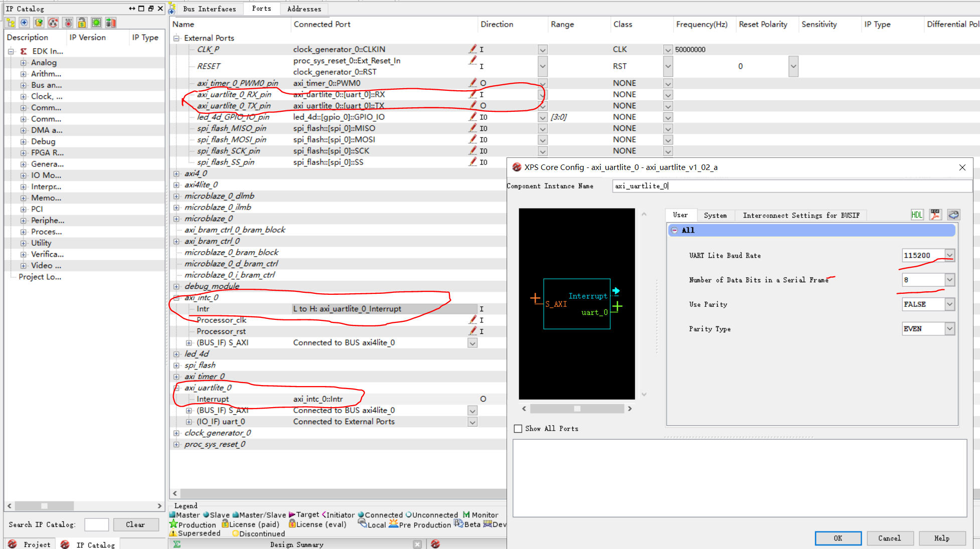This screenshot has height=549, width=980.
Task: Click the red-dot bug icon in IP Catalog toolbar
Action: (68, 23)
